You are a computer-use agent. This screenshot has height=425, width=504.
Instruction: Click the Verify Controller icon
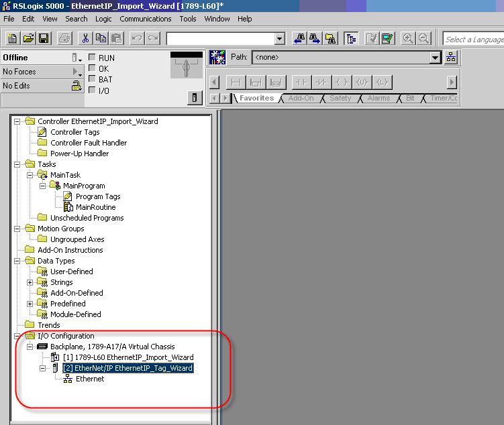[x=387, y=39]
